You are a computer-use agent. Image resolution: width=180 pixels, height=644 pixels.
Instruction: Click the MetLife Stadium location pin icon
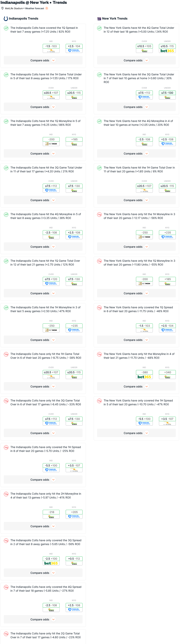click(2, 8)
